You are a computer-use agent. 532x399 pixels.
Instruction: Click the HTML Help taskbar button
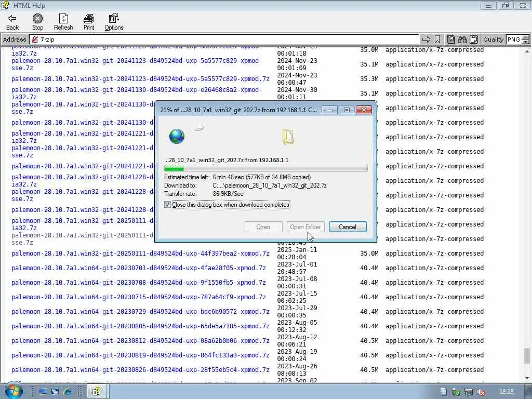(x=97, y=392)
